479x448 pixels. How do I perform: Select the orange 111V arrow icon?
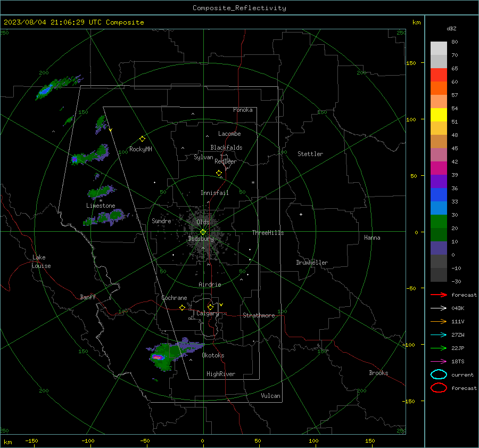tap(439, 321)
